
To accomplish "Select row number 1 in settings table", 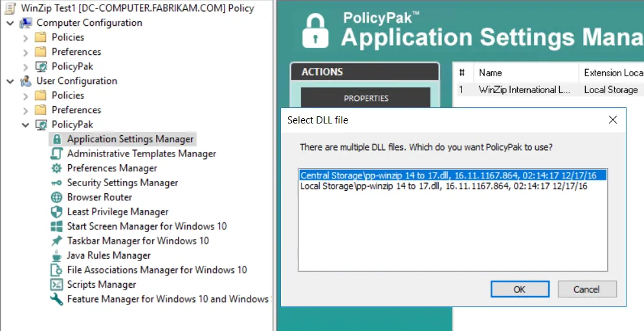I will [x=461, y=90].
